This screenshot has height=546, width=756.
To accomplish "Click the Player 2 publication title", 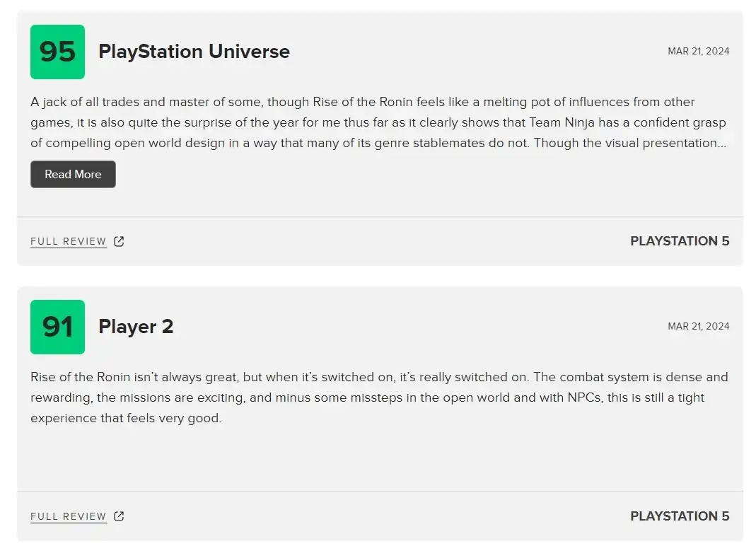I will pyautogui.click(x=136, y=327).
